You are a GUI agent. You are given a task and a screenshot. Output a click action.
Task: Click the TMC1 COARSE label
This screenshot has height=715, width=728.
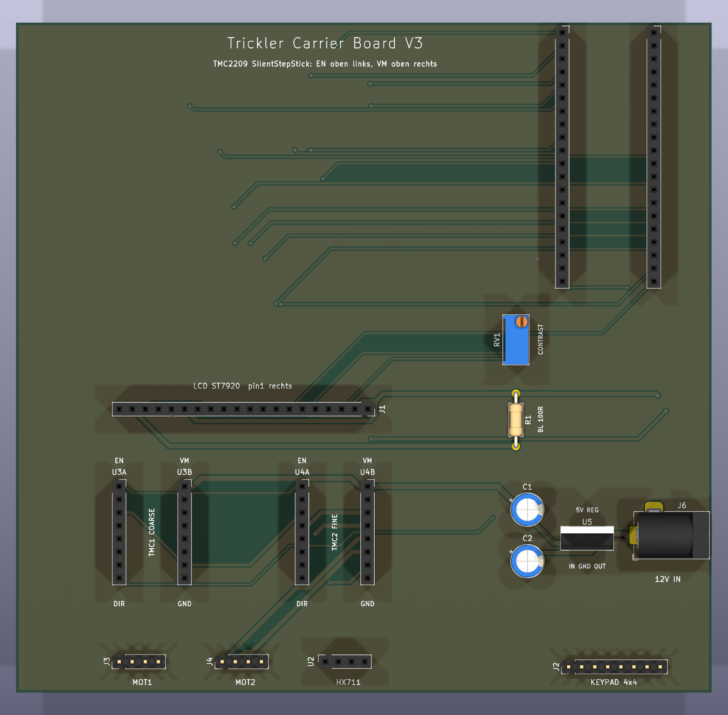coord(152,532)
